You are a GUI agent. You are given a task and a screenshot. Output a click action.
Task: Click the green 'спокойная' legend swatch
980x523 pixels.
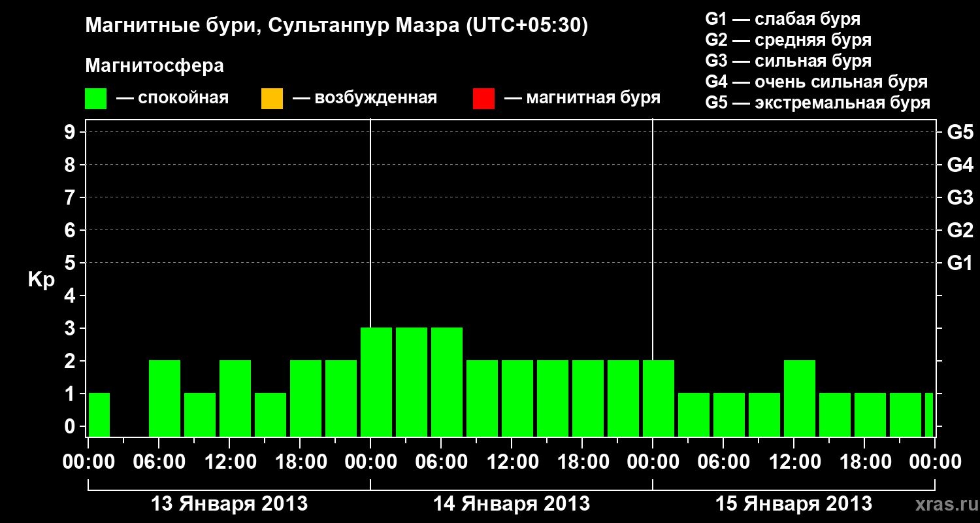[96, 99]
